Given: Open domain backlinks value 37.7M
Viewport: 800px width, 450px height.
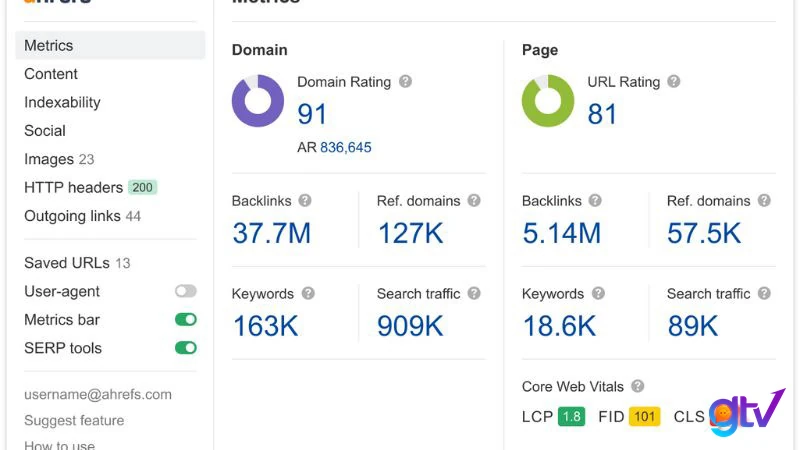Looking at the screenshot, I should (x=271, y=233).
